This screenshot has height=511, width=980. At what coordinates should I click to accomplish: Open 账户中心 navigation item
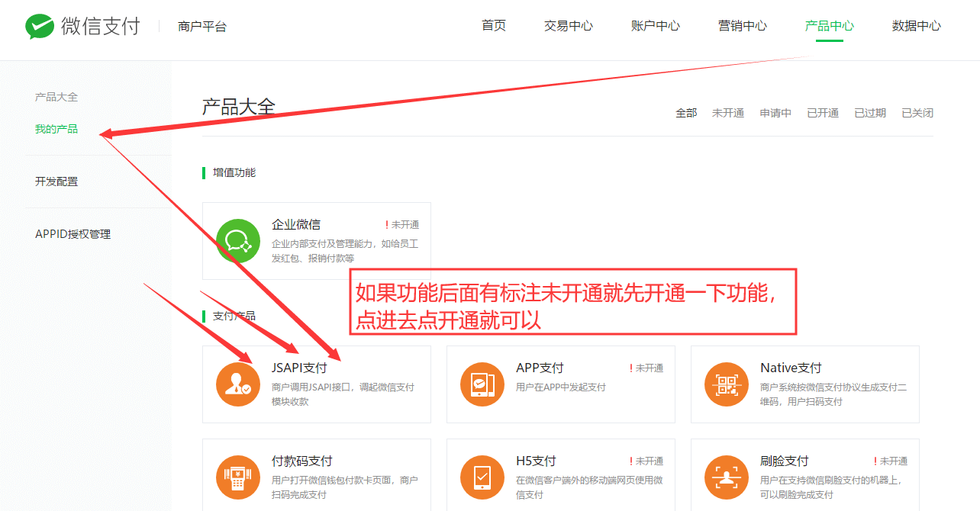point(656,25)
